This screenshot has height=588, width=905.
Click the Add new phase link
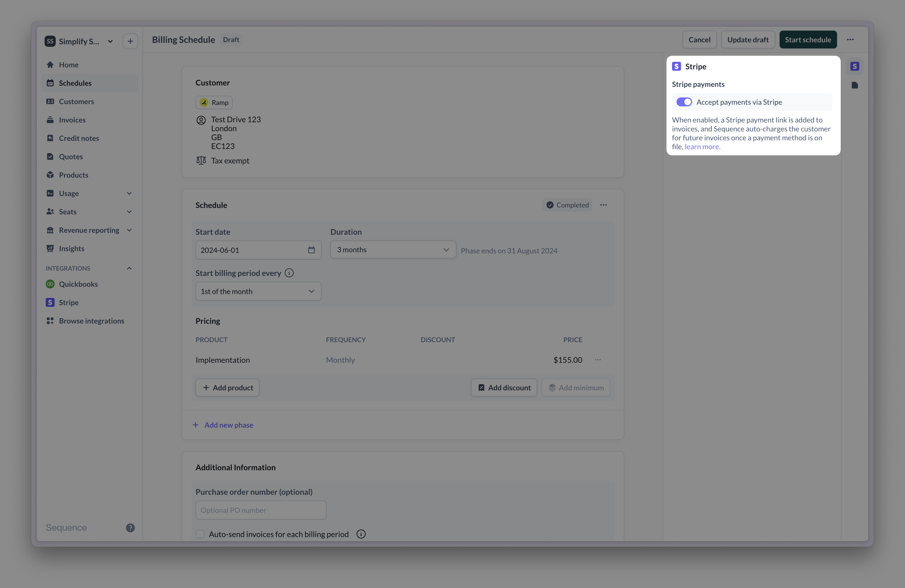point(223,425)
